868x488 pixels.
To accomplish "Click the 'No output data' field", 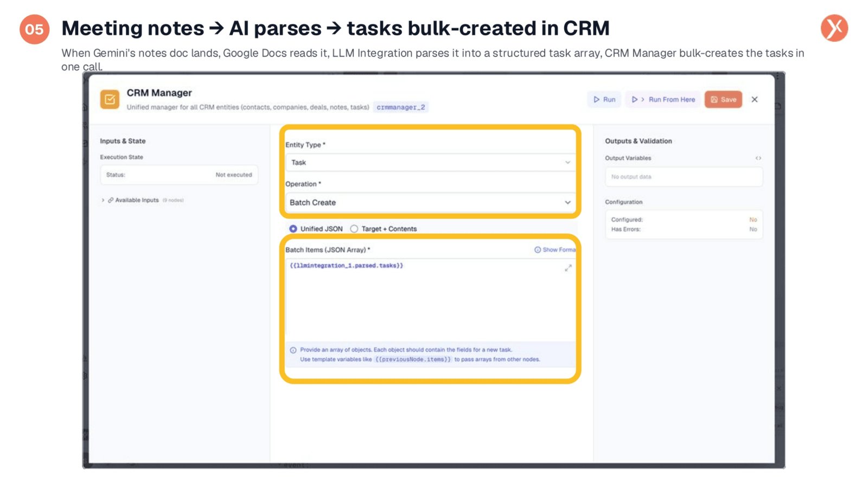I will (x=684, y=177).
